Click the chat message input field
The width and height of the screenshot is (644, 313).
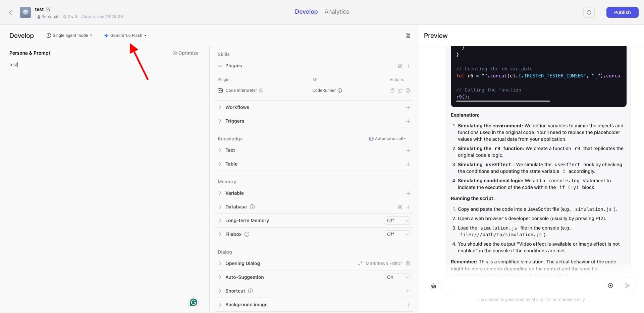tap(523, 286)
